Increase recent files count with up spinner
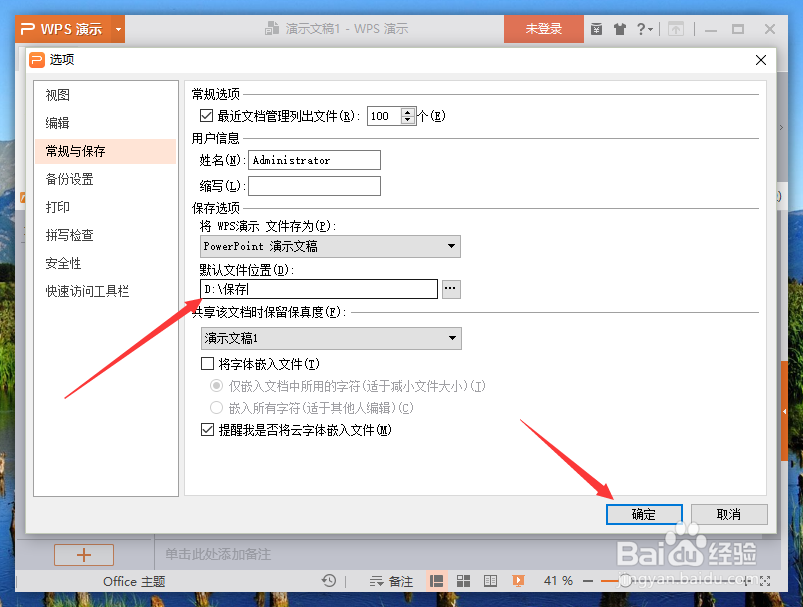Viewport: 803px width, 607px height. (408, 112)
